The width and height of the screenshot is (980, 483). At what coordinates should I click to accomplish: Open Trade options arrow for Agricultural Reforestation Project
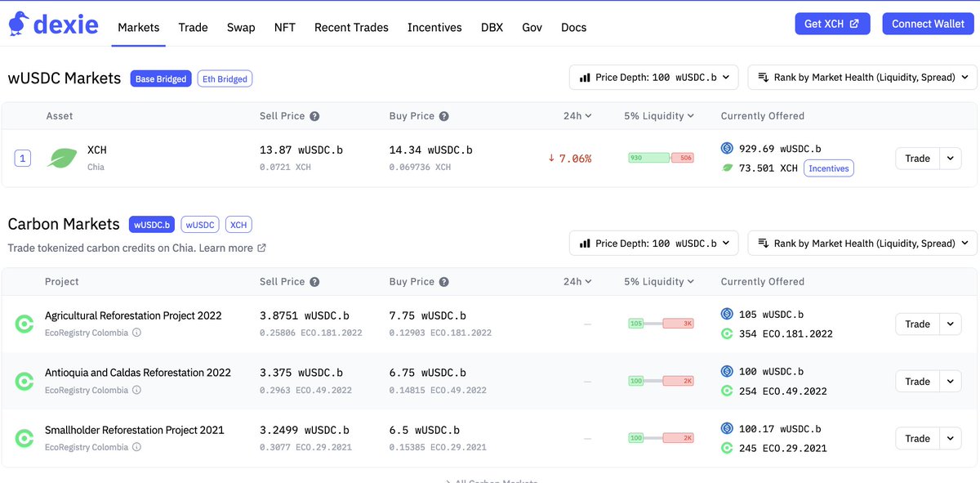pos(951,324)
